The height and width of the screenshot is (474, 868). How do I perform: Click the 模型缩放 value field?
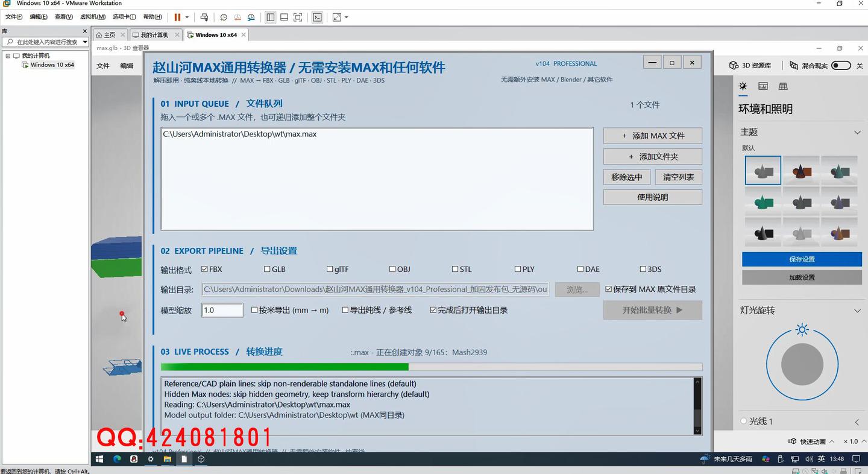coord(222,310)
